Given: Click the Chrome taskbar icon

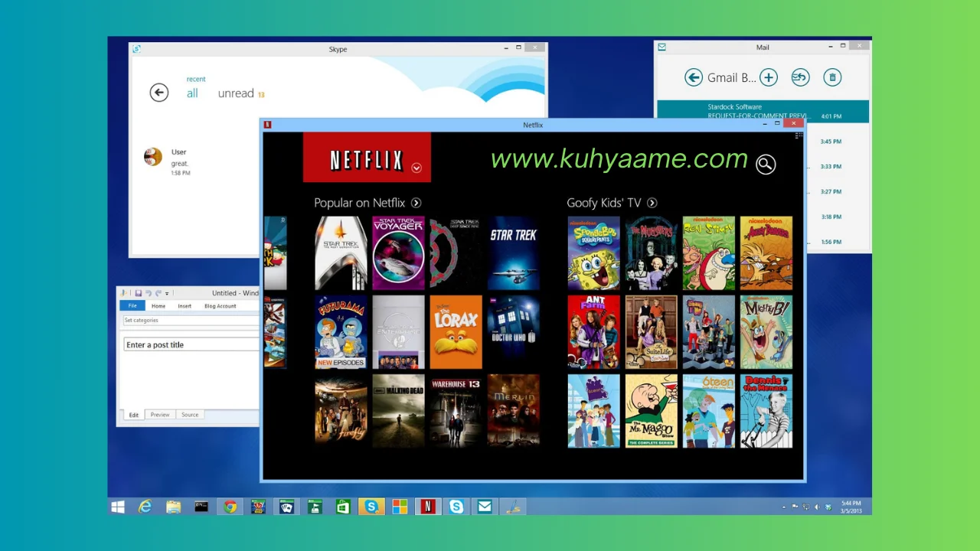Looking at the screenshot, I should 230,507.
